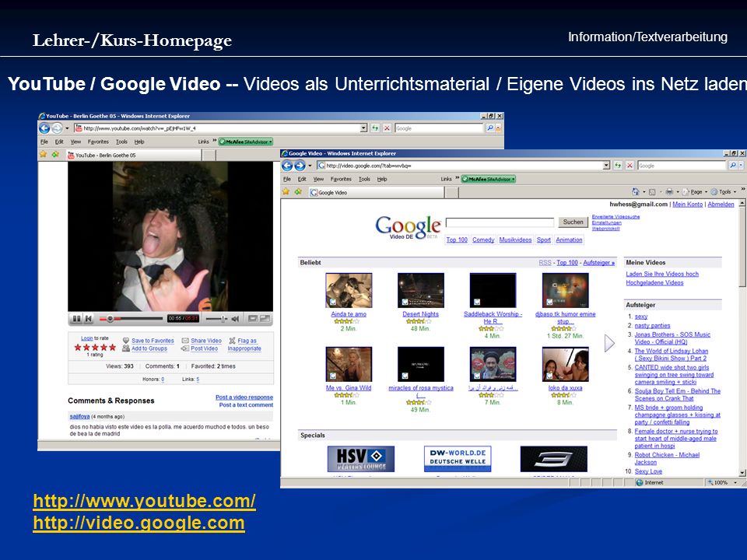Open zoom level dropdown in status bar
This screenshot has width=747, height=560.
735,482
